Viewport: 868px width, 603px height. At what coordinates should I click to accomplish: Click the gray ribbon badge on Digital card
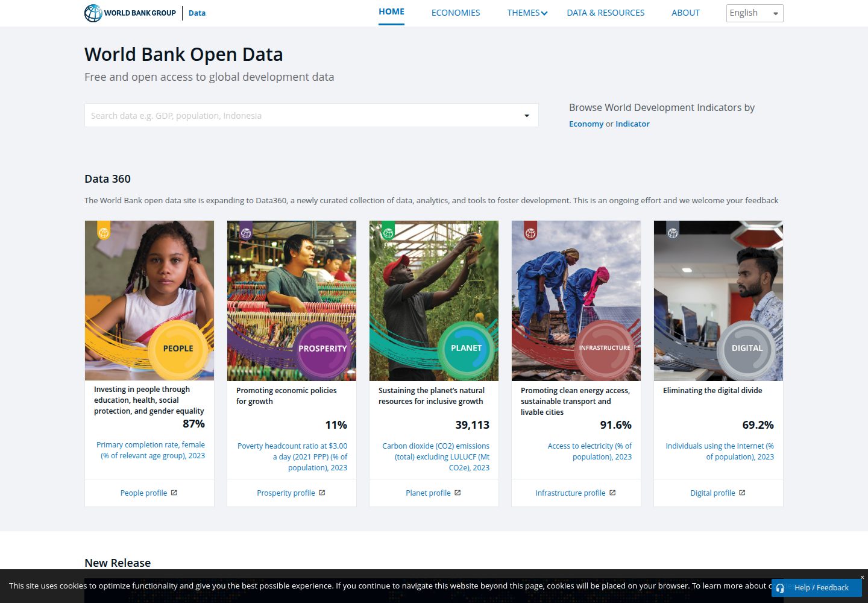[x=673, y=231]
